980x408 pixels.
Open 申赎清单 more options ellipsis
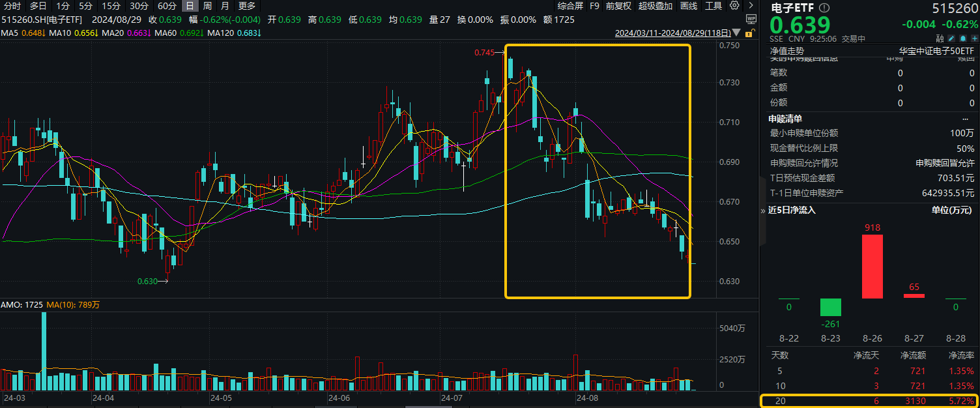[965, 119]
